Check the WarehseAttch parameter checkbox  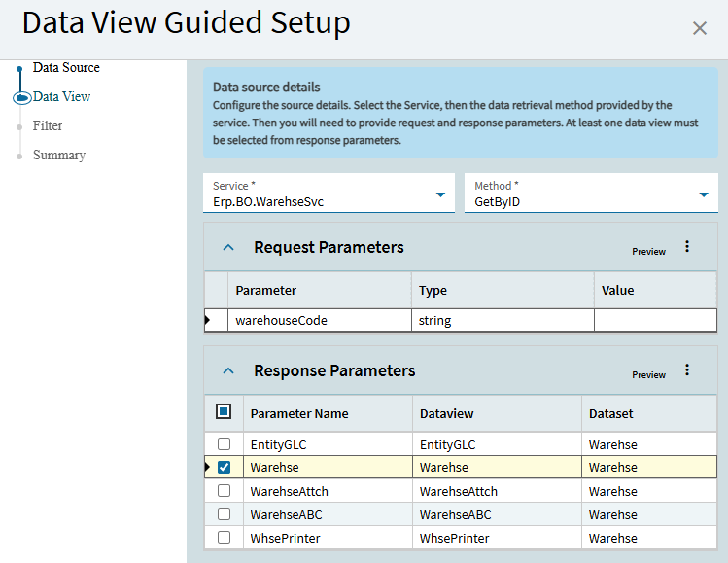225,491
